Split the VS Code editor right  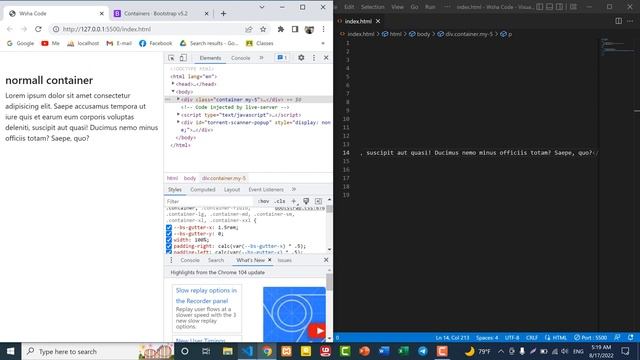tap(618, 21)
